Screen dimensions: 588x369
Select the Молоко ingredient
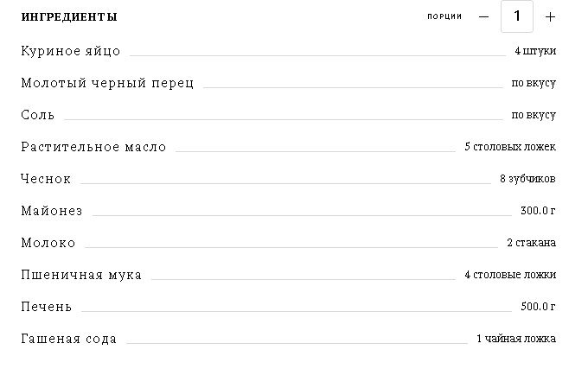(x=48, y=243)
